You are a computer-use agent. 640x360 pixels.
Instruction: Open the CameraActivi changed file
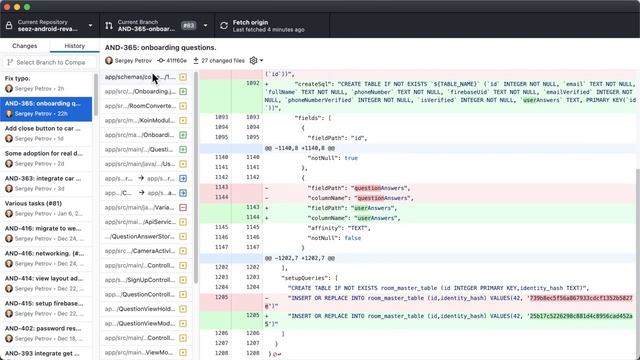click(146, 251)
